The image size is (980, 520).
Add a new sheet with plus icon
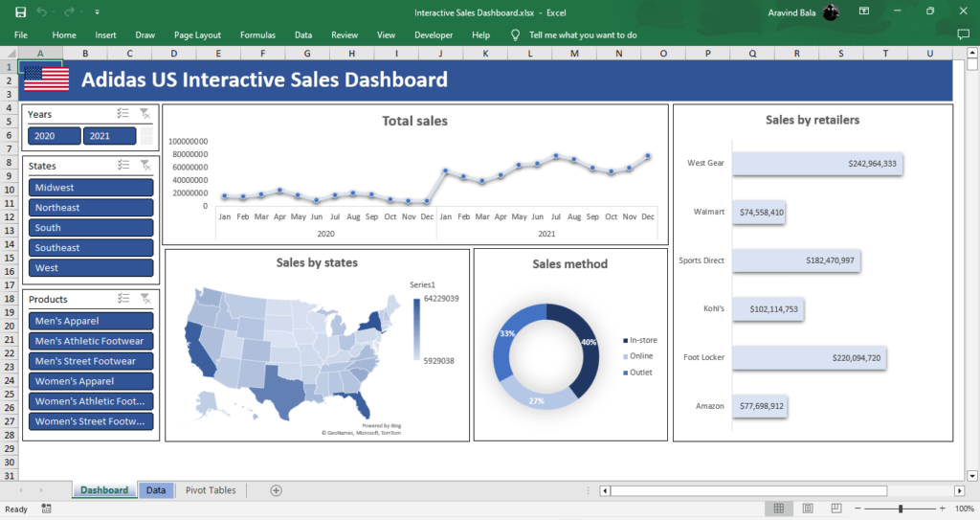click(276, 490)
